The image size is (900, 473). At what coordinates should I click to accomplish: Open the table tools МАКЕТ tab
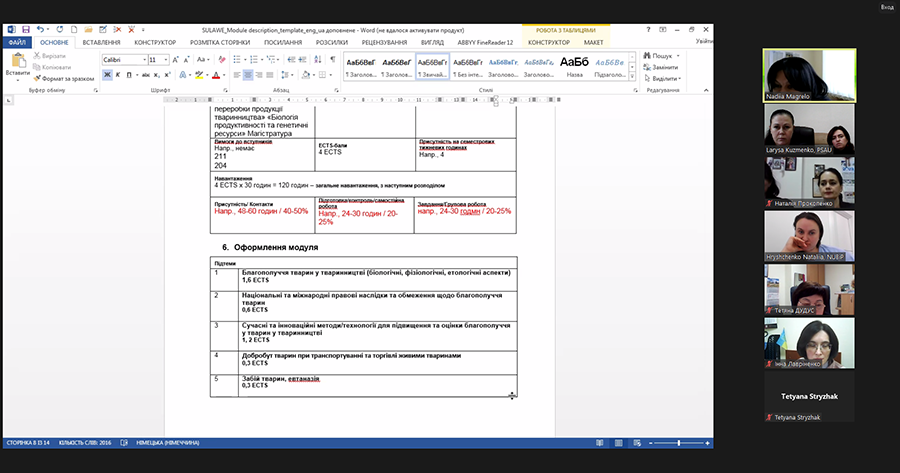click(x=593, y=42)
